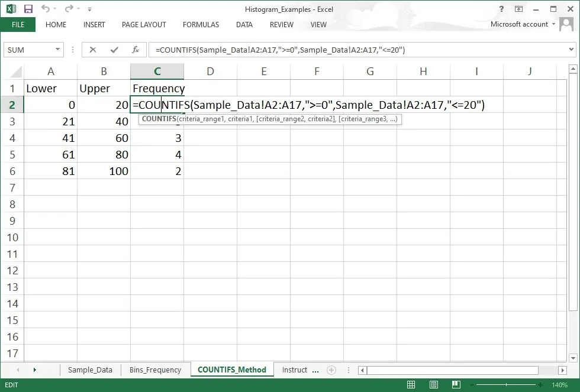Confirm formula with the Enter checkmark icon

point(114,50)
